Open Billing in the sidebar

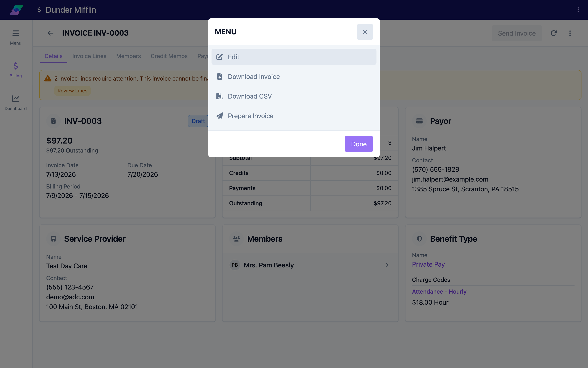(16, 70)
